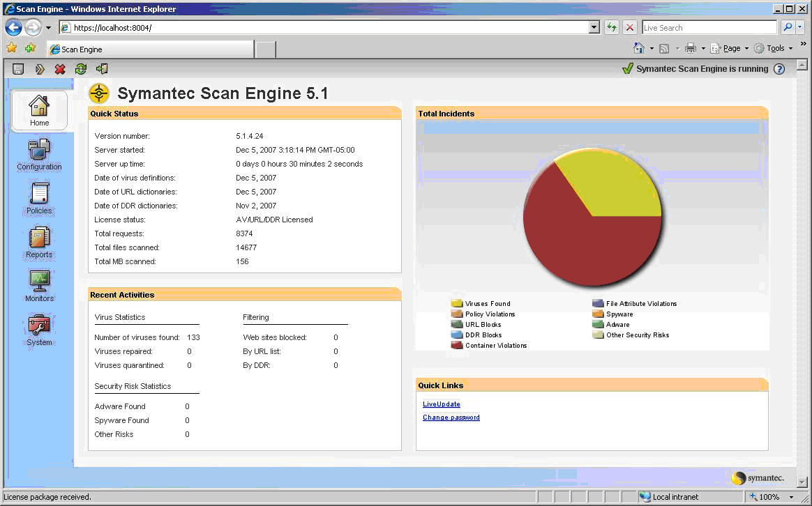Open the Recent Pages dropdown arrow

[x=49, y=27]
